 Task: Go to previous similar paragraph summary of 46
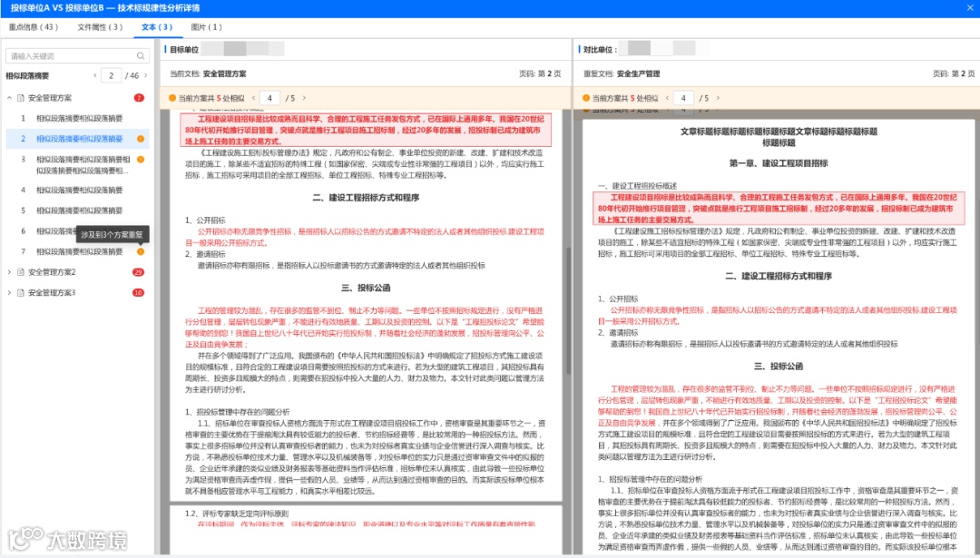click(95, 75)
